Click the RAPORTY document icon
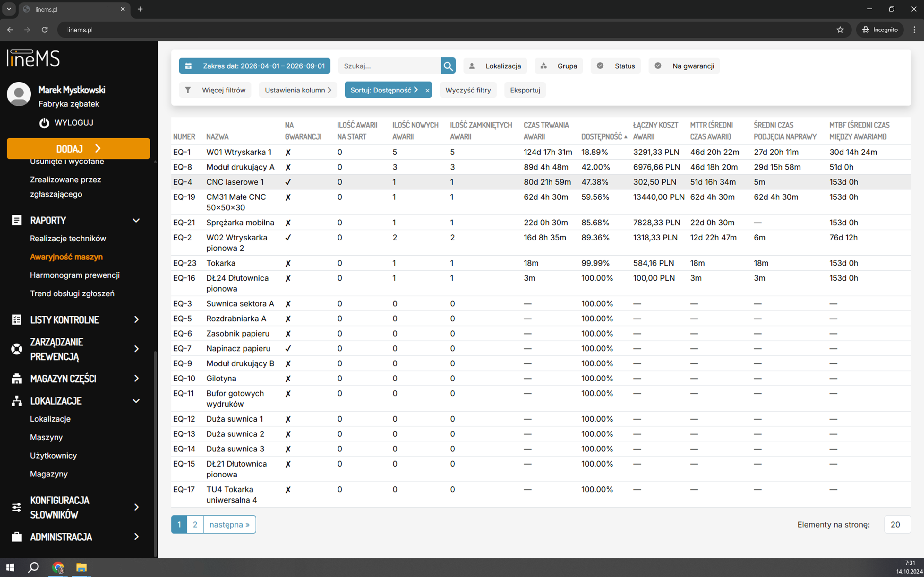The image size is (924, 577). (x=16, y=220)
